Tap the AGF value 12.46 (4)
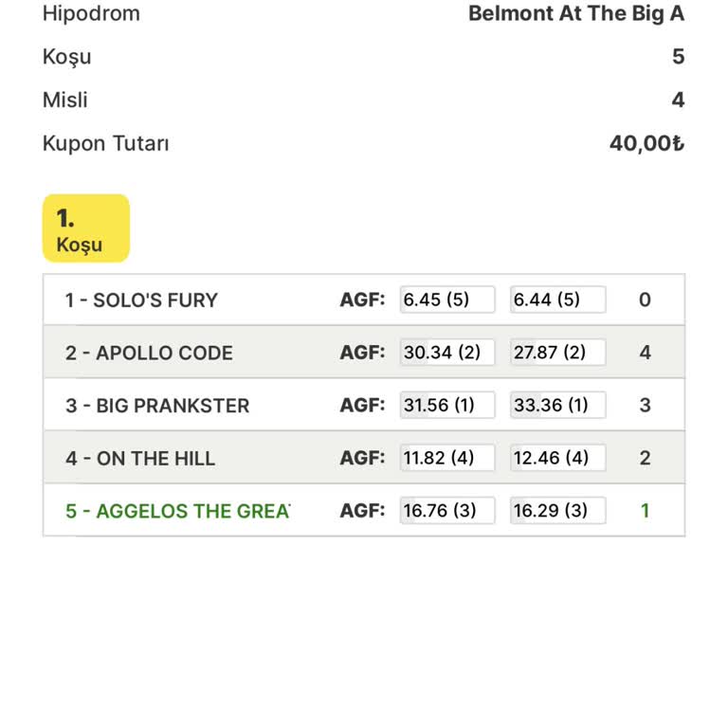Image resolution: width=728 pixels, height=728 pixels. (557, 459)
